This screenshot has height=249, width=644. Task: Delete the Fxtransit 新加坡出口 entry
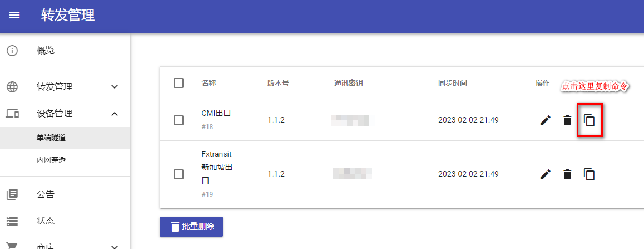click(567, 174)
